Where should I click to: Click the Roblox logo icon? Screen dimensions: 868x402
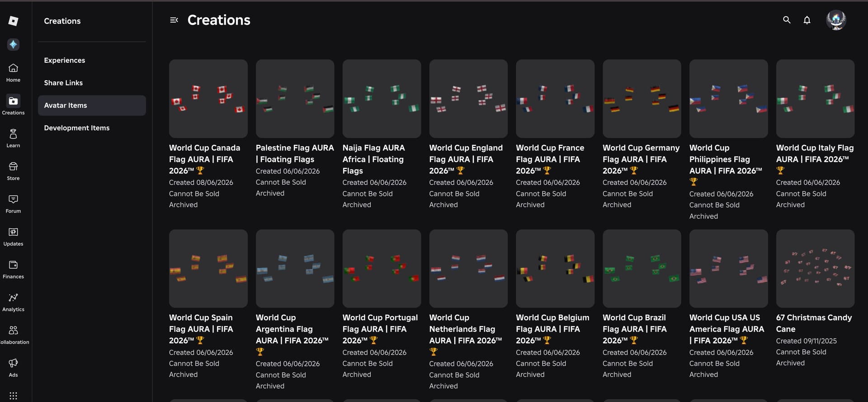(13, 21)
